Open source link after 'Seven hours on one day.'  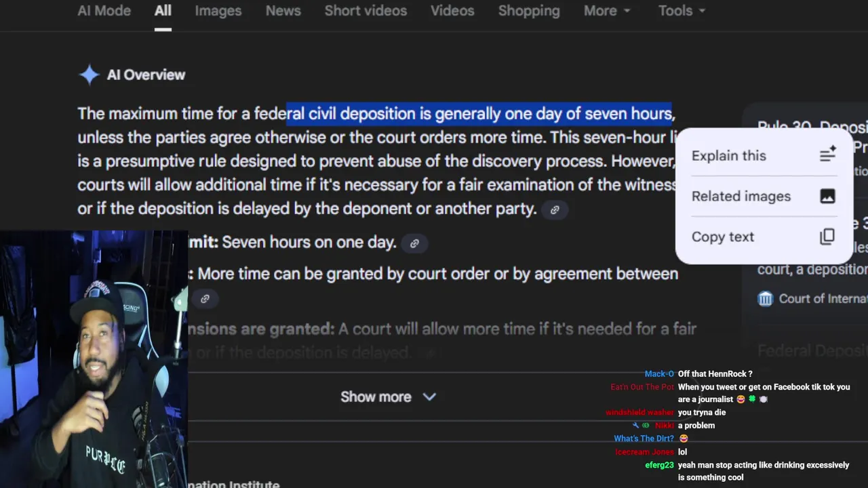click(414, 243)
